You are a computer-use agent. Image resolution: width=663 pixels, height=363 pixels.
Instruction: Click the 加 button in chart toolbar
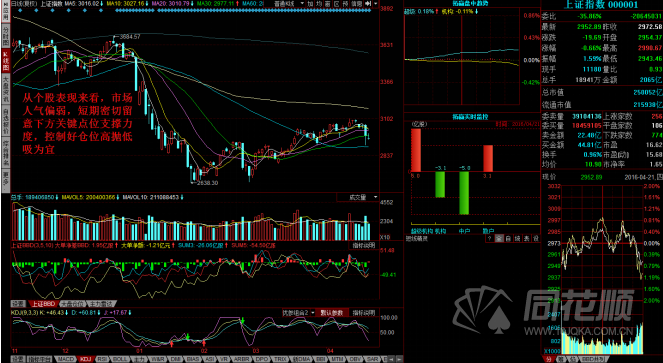(310, 3)
